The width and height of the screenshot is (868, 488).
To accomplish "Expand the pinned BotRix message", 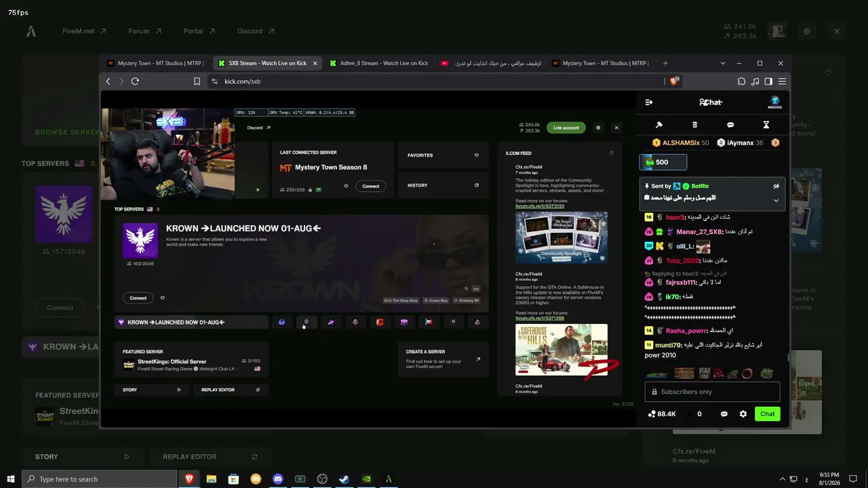I will pyautogui.click(x=776, y=200).
